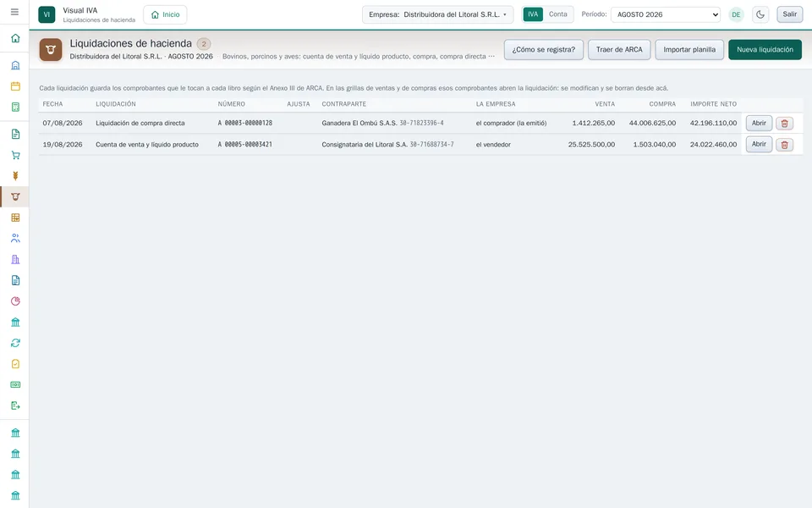Open ¿Cómo se registra? help

543,50
